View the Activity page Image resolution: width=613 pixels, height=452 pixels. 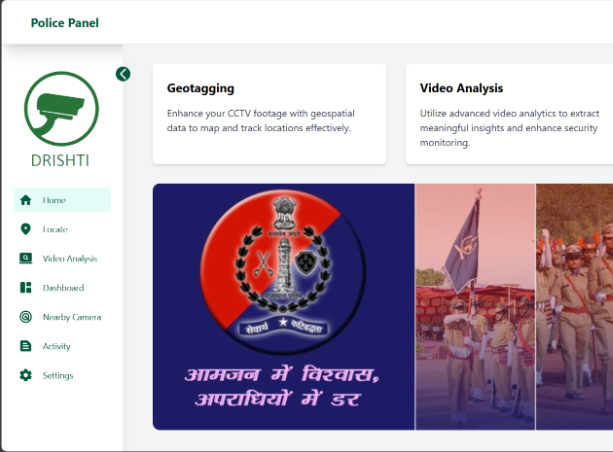62,346
